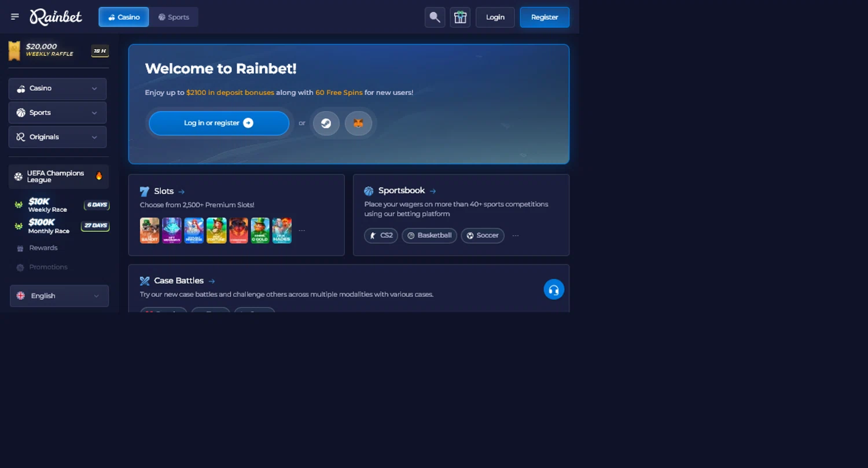Click the Rewards gift icon in sidebar

pyautogui.click(x=20, y=248)
